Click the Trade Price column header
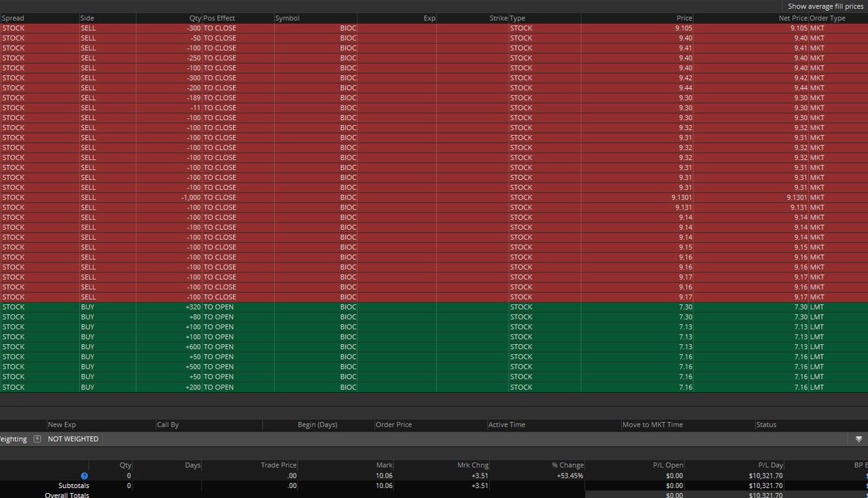Viewport: 868px width, 498px height. click(279, 465)
